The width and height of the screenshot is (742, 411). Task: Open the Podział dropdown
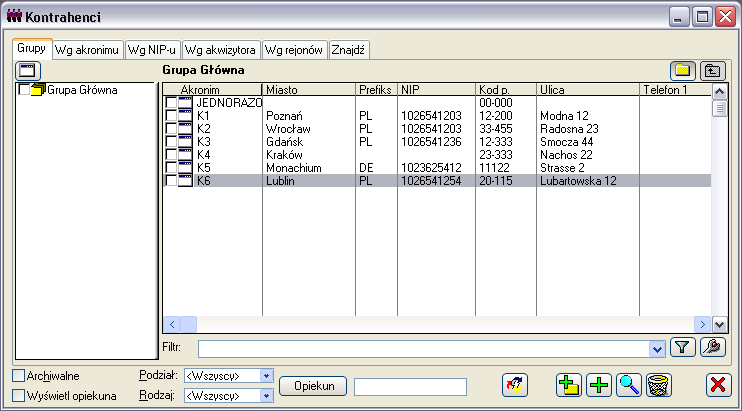266,376
